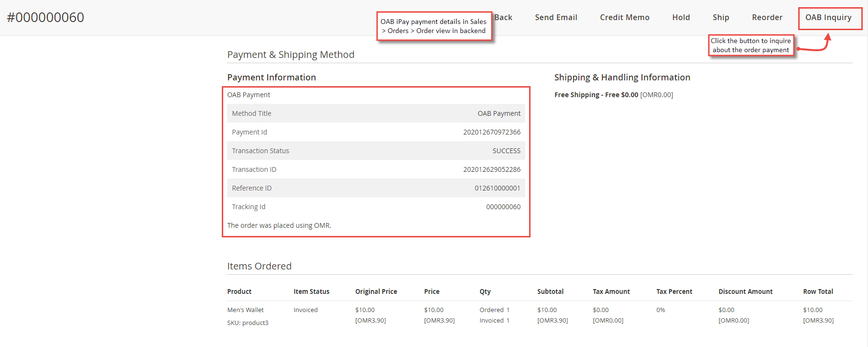Viewport: 868px width, 347px height.
Task: Click the Payment Id row label
Action: tap(250, 132)
